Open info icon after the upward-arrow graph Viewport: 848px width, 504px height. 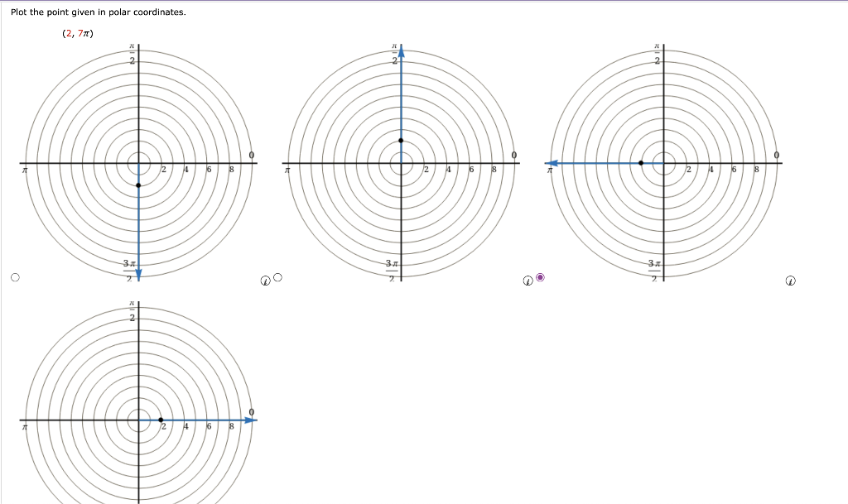(528, 281)
